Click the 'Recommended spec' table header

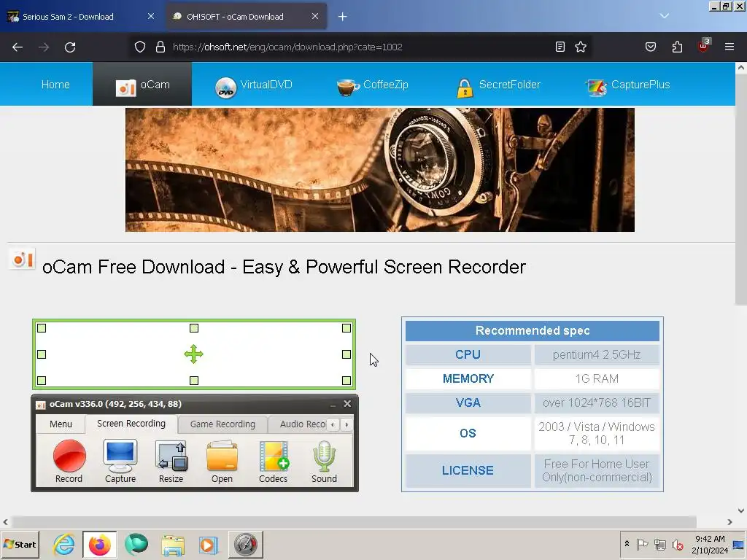[533, 330]
